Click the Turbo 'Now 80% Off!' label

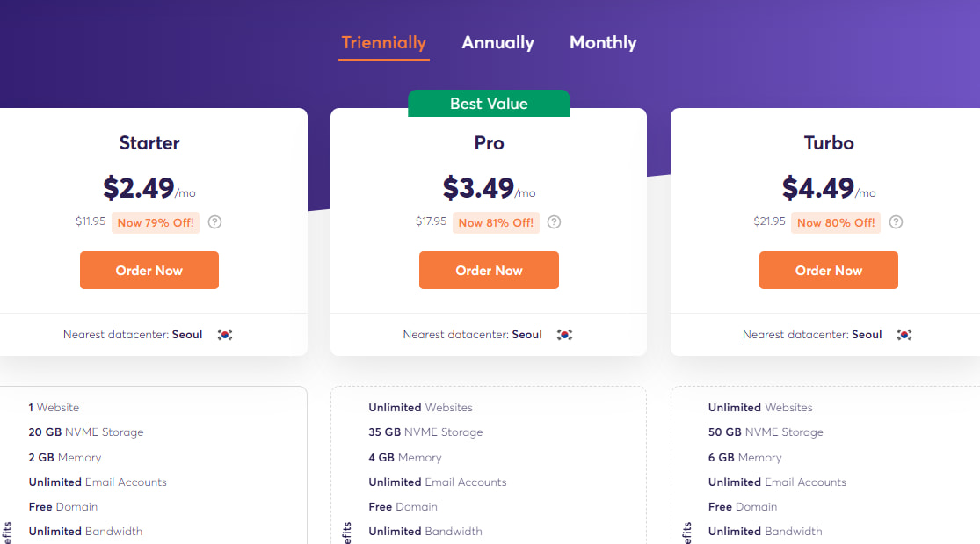point(836,222)
